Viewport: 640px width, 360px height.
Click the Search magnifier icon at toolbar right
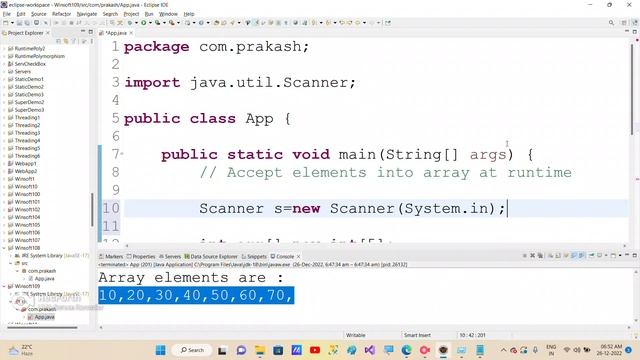click(x=611, y=23)
